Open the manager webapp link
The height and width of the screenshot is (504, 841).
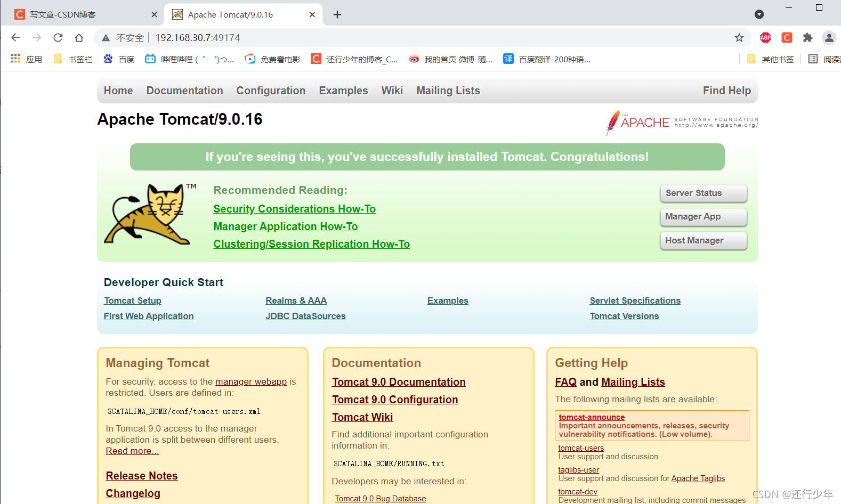click(251, 381)
